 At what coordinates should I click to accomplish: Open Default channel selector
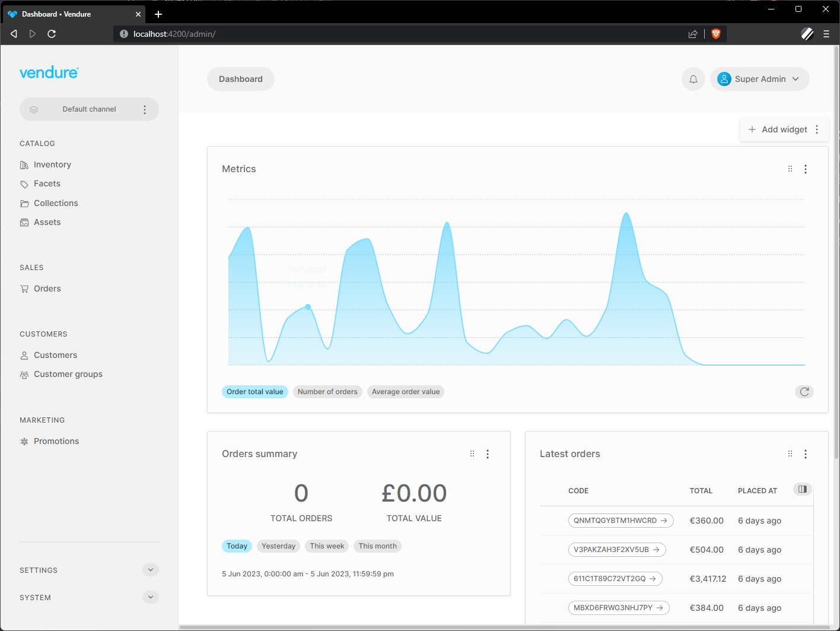(89, 109)
